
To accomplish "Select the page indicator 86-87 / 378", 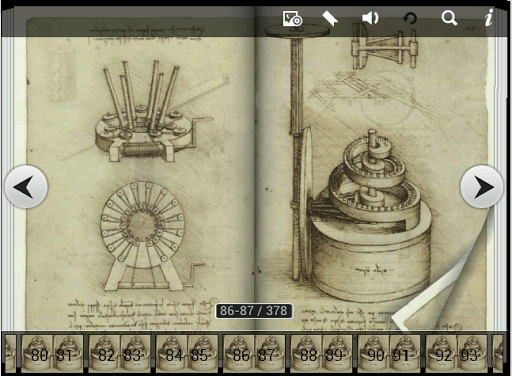I will 254,311.
